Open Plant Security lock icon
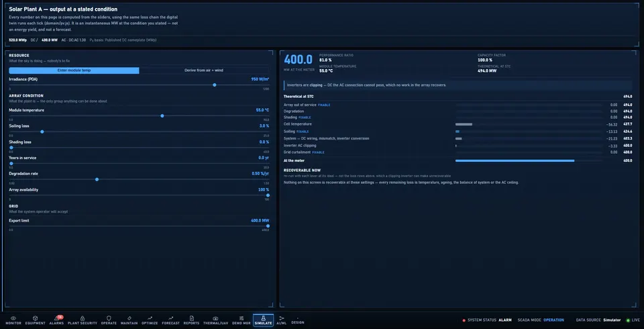The image size is (644, 329). point(82,318)
